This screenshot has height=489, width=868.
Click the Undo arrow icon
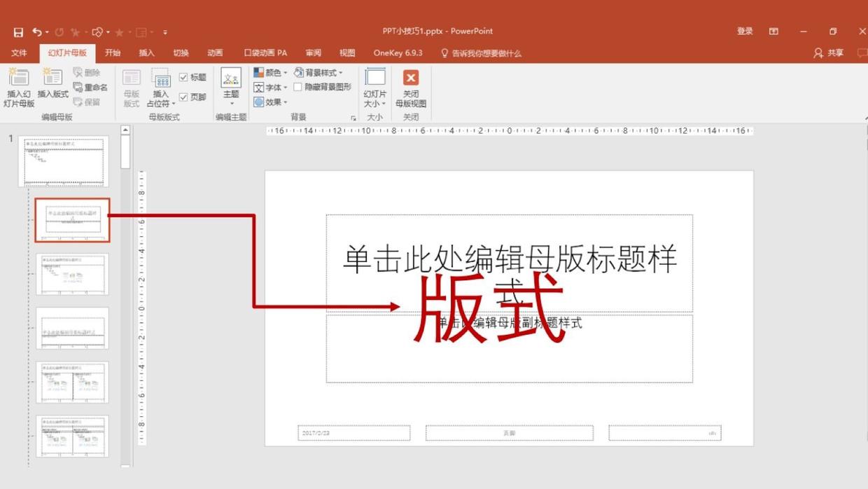(36, 32)
